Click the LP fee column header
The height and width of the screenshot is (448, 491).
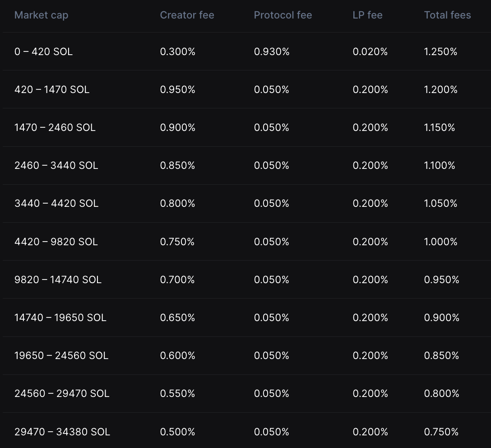[x=367, y=15]
